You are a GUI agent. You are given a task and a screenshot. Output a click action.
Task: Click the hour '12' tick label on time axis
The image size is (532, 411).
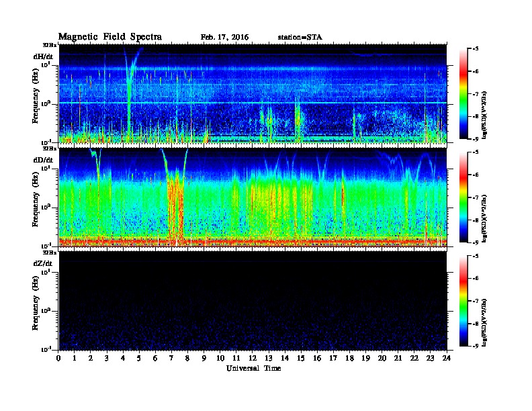[x=253, y=358]
